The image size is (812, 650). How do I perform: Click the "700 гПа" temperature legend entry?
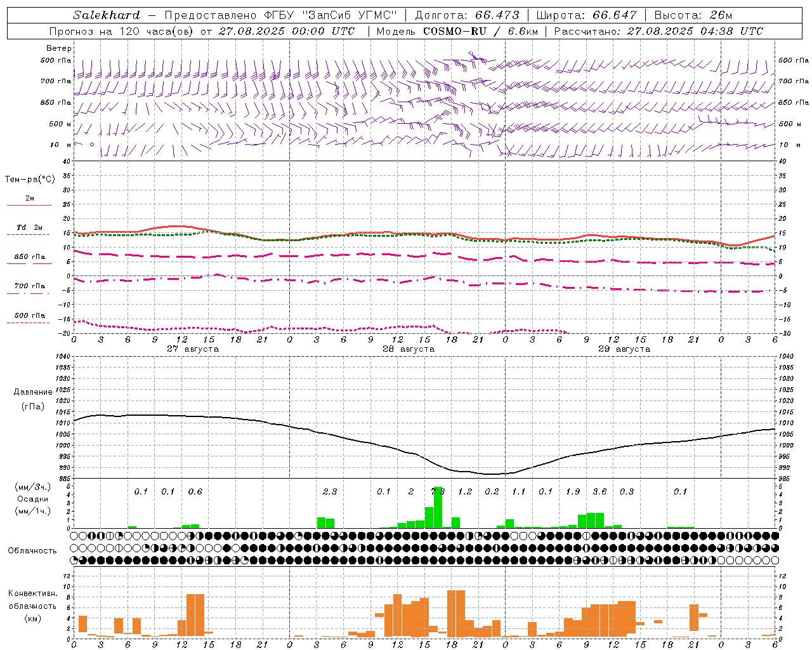[30, 286]
